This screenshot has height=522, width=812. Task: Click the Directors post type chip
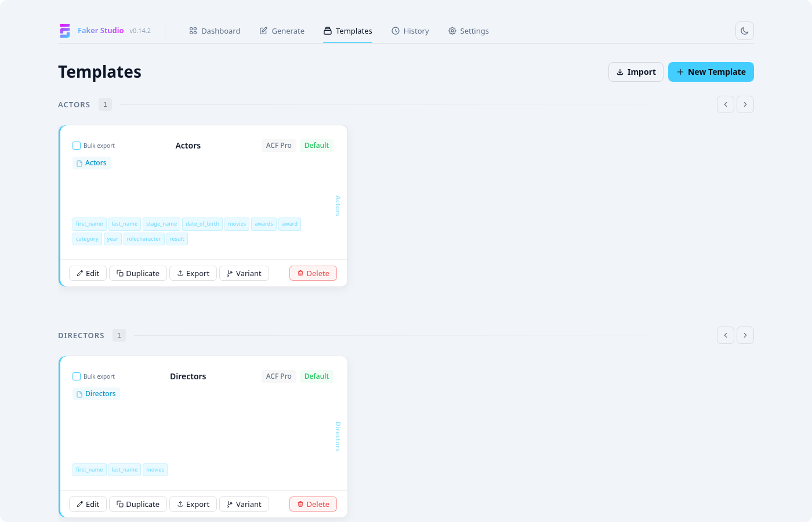point(96,394)
